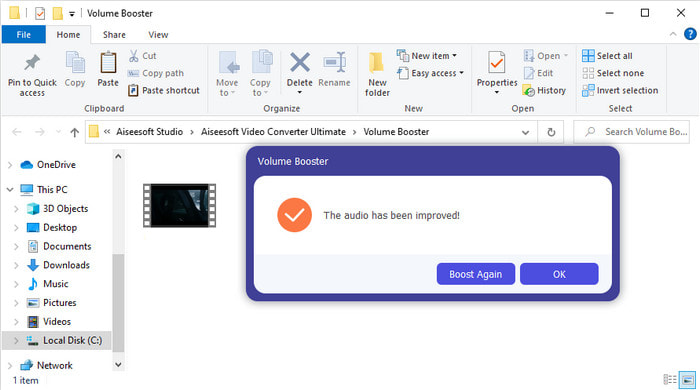Click the Paste clipboard icon
Screen dimensions: 700x390
(108, 62)
